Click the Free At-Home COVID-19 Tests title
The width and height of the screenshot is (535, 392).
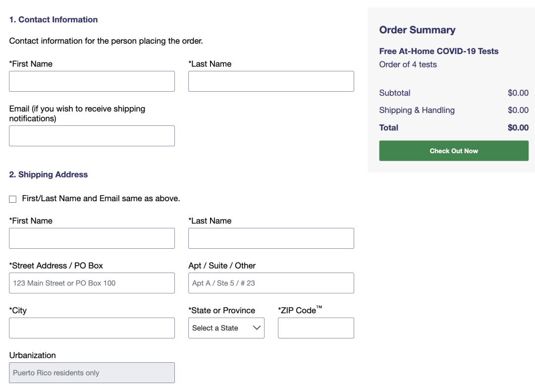click(x=439, y=51)
